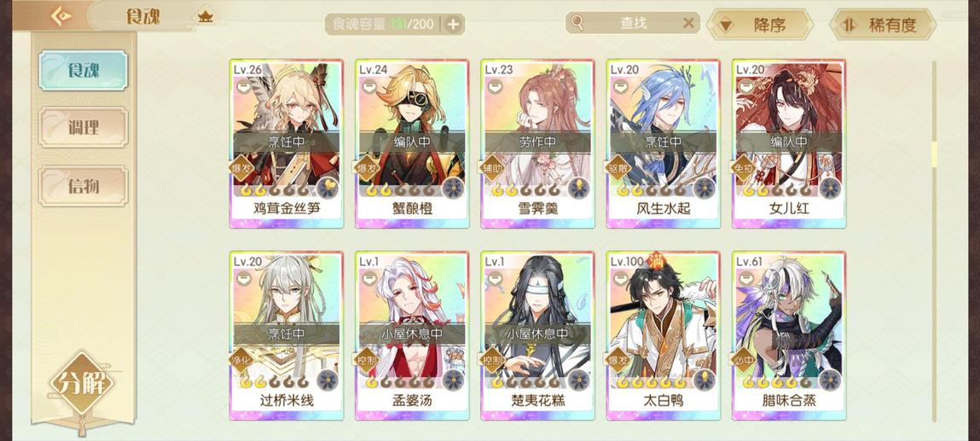Screen dimensions: 980x441
Task: Toggle the speech bubble marker on 过桥米线
Action: point(244,279)
